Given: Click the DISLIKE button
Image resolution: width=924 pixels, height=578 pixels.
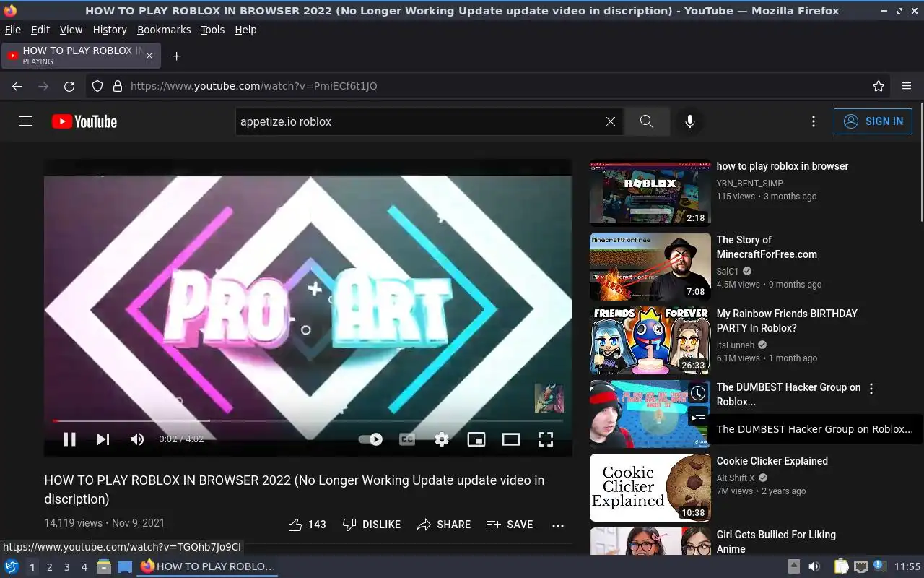Looking at the screenshot, I should (x=372, y=525).
